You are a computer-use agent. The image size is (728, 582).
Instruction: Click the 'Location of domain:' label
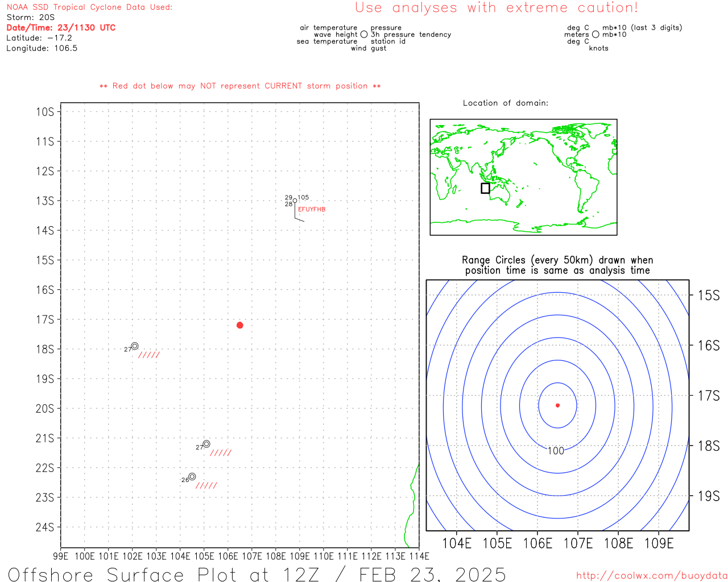pos(506,103)
